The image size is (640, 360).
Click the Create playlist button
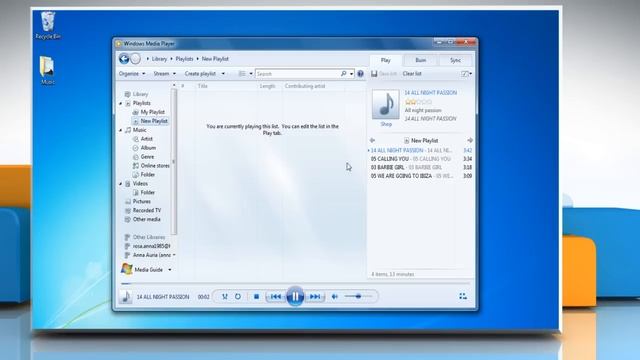(200, 74)
